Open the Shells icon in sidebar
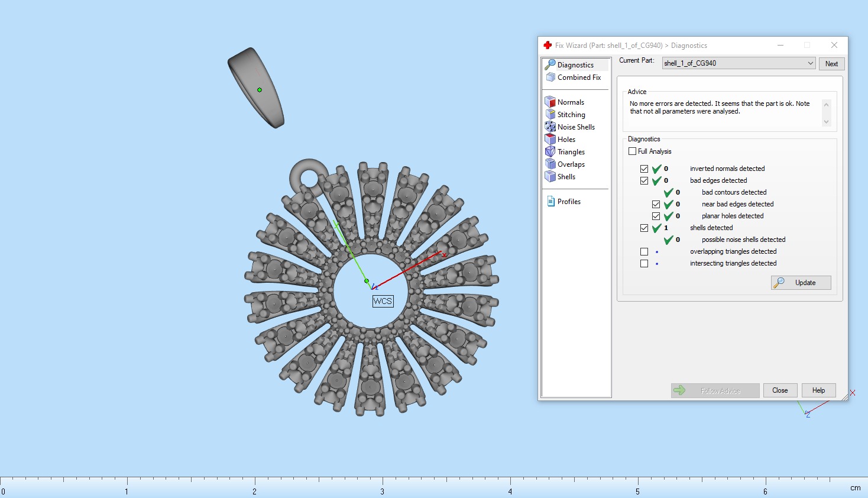 [x=550, y=176]
